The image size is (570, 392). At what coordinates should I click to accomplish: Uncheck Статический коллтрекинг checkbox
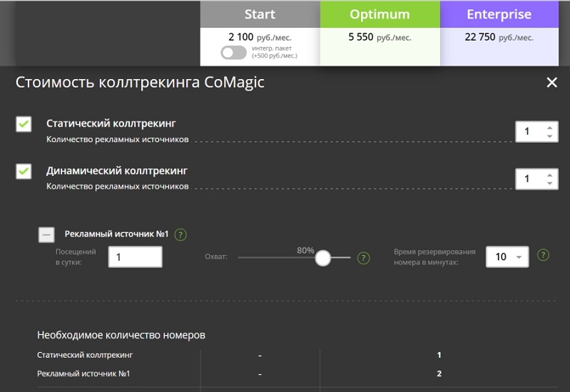[x=24, y=124]
